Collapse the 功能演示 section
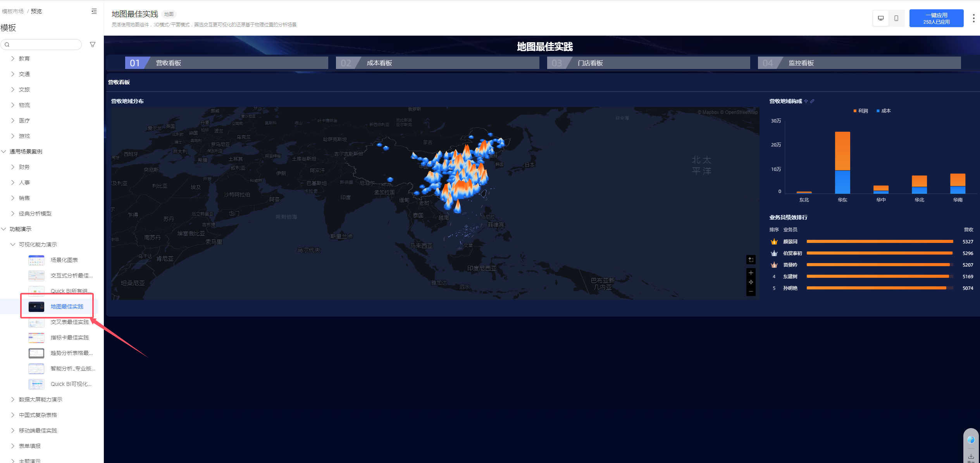 tap(20, 229)
